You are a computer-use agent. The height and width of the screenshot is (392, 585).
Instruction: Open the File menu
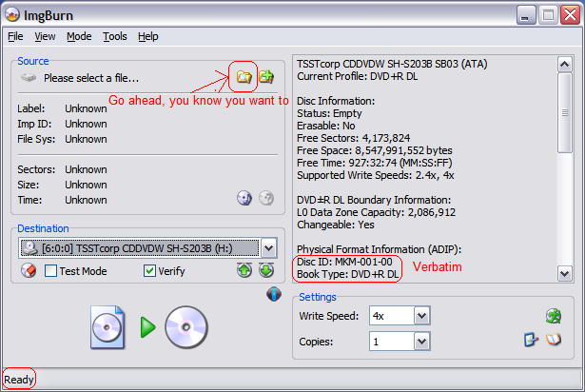pyautogui.click(x=15, y=36)
